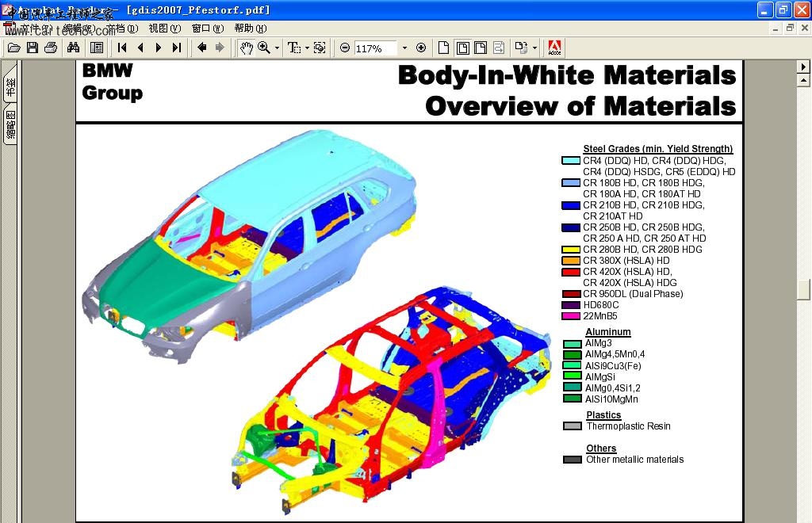Screen dimensions: 812x523
Task: Go to the next page
Action: [x=159, y=48]
